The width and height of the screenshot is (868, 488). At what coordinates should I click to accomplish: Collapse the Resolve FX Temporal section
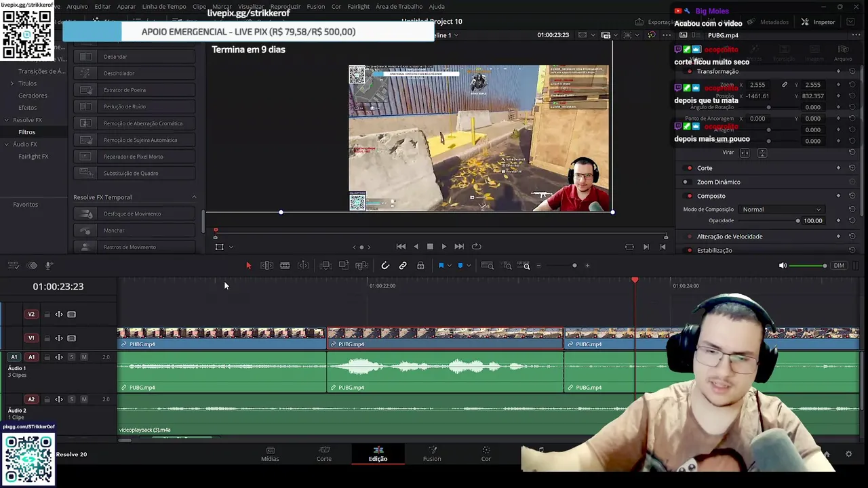point(194,197)
